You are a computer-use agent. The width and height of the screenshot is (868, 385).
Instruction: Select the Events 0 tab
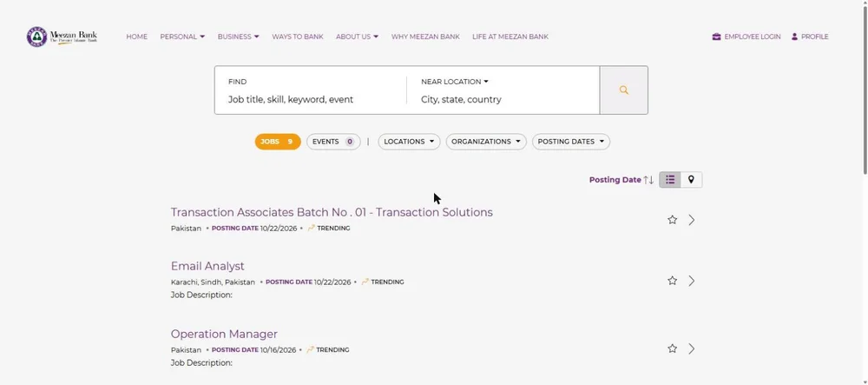pos(333,142)
